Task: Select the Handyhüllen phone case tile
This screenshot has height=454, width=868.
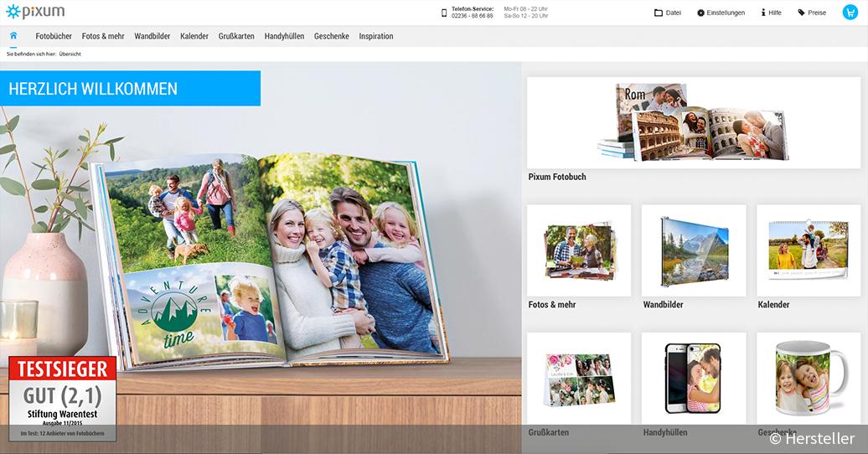Action: (x=694, y=379)
